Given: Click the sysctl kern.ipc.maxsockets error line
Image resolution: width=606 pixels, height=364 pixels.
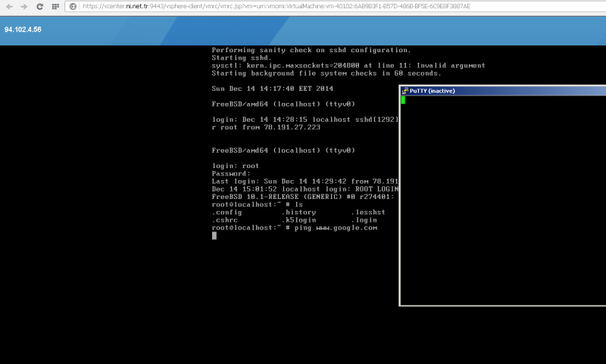Looking at the screenshot, I should [348, 66].
